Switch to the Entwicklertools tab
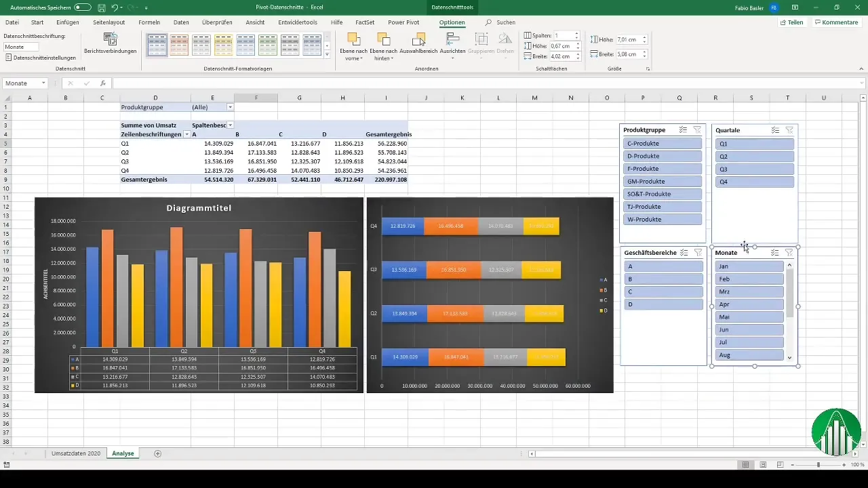 click(297, 22)
